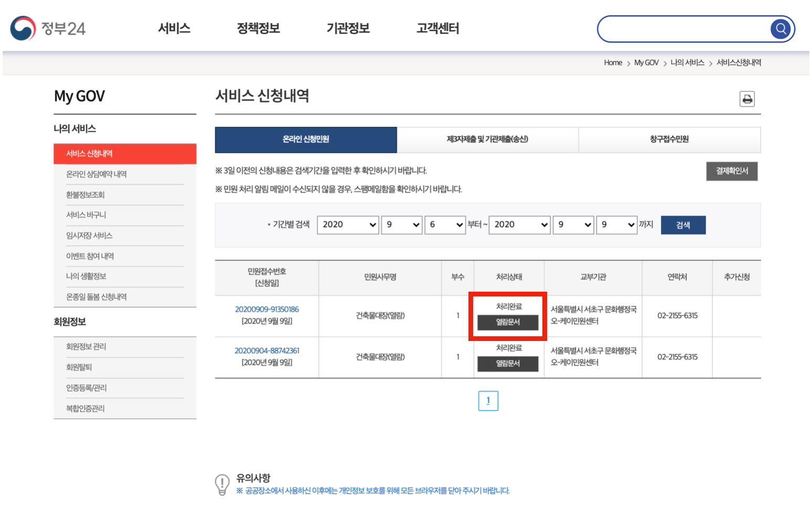Open the end year dropdown
Viewport: 812px width, 512px height.
point(519,225)
